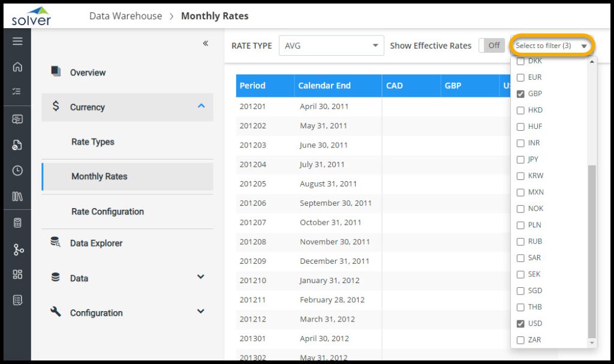Uncheck the USD currency checkbox
Screen dimensions: 614x364
coord(520,324)
